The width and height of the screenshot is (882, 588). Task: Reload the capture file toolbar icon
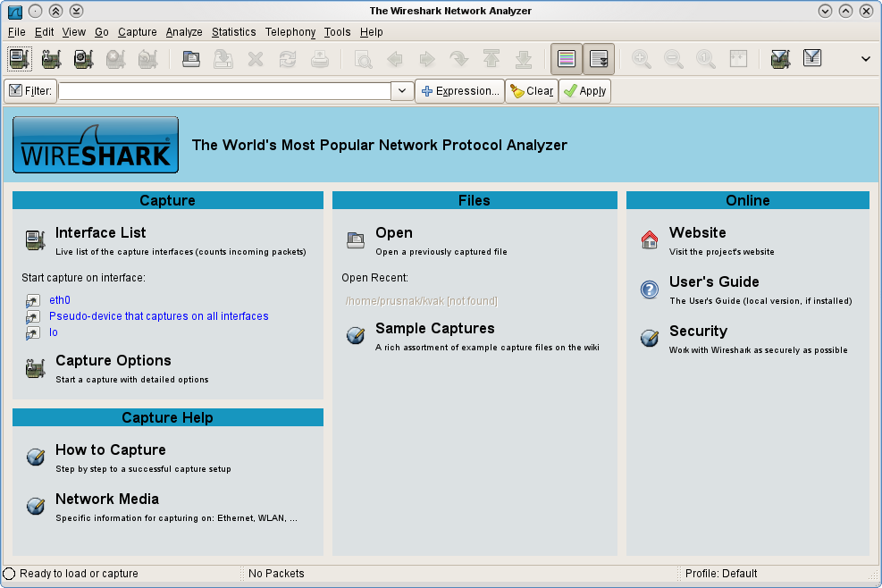288,58
